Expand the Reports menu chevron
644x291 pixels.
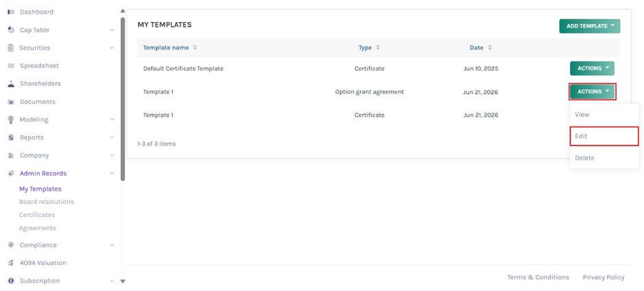point(112,138)
